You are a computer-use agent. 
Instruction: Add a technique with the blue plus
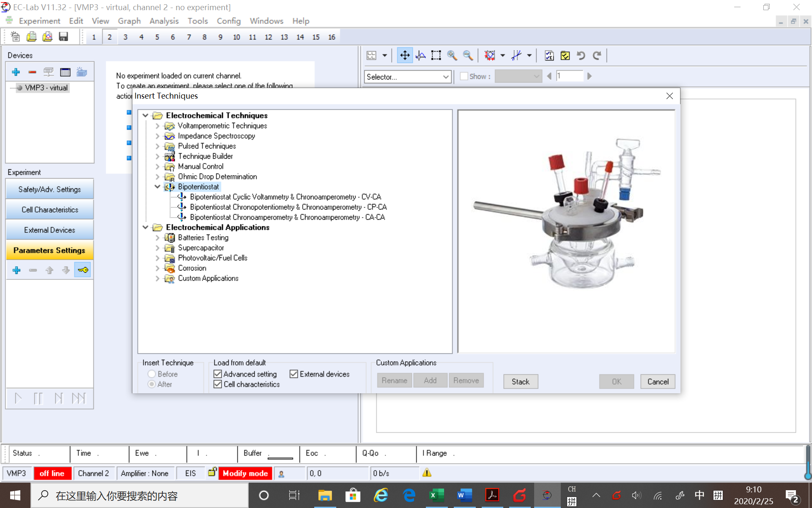16,270
